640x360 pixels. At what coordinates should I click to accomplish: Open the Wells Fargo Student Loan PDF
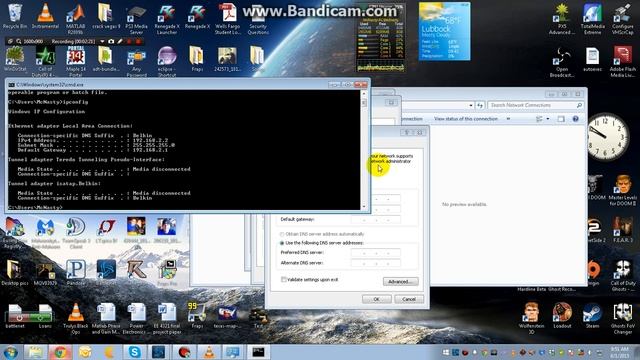tap(227, 18)
